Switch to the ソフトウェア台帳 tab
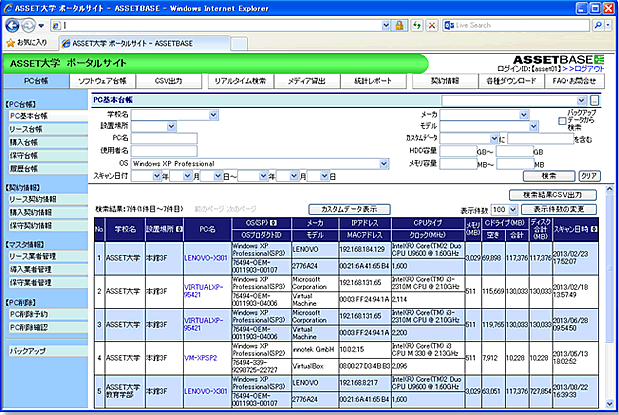This screenshot has width=619, height=415. pos(102,81)
